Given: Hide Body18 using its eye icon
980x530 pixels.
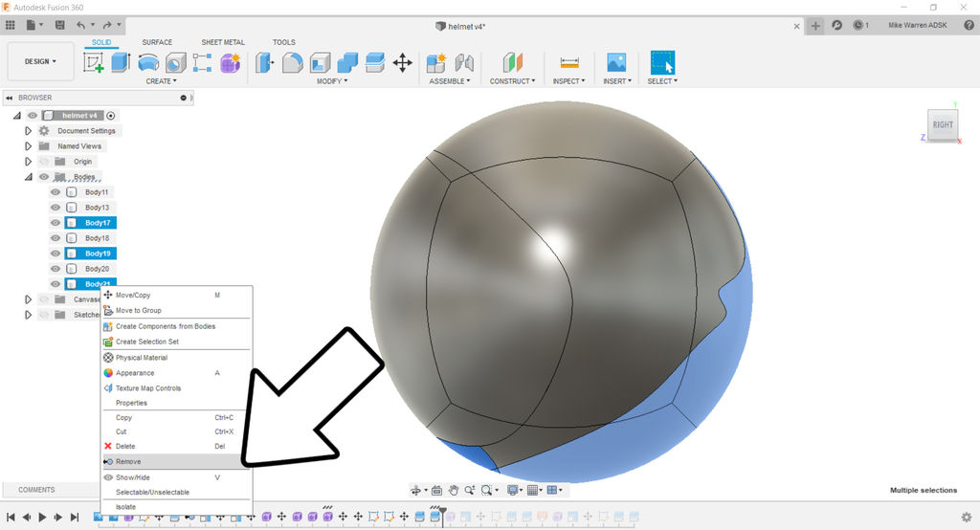Looking at the screenshot, I should [56, 237].
